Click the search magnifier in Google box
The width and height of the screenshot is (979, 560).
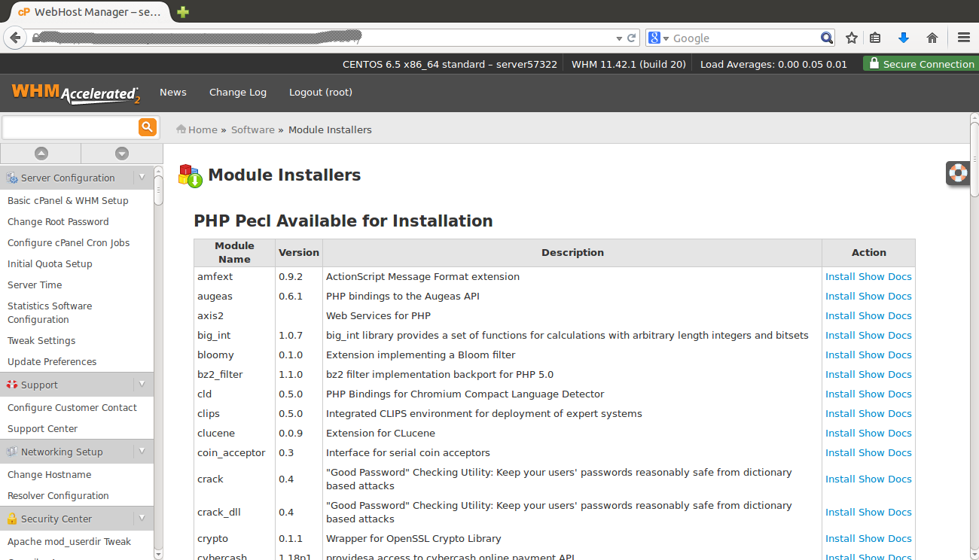pyautogui.click(x=827, y=38)
